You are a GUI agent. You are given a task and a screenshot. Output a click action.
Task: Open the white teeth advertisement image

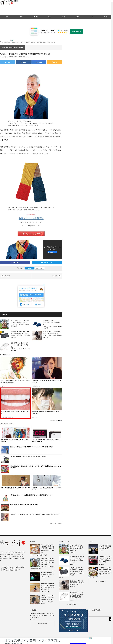15,399
